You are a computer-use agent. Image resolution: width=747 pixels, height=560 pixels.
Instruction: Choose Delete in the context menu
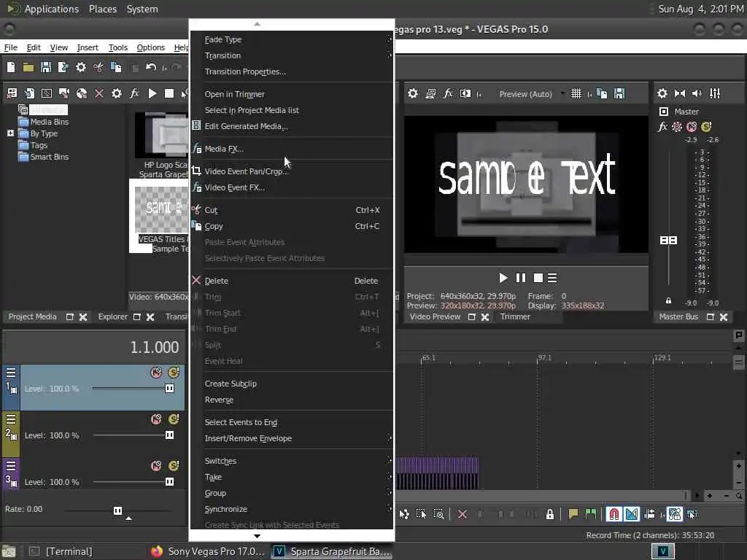[292, 281]
